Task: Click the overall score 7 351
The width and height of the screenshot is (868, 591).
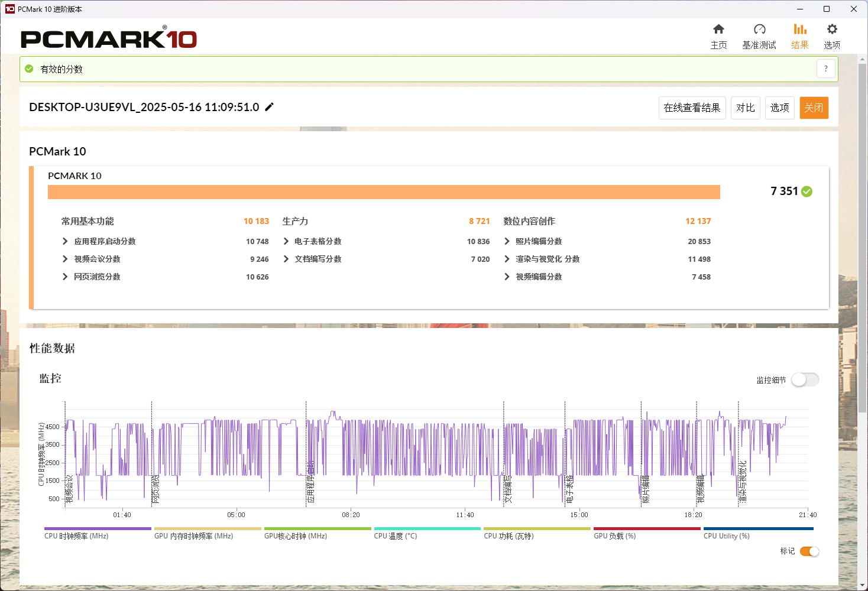Action: click(x=784, y=191)
